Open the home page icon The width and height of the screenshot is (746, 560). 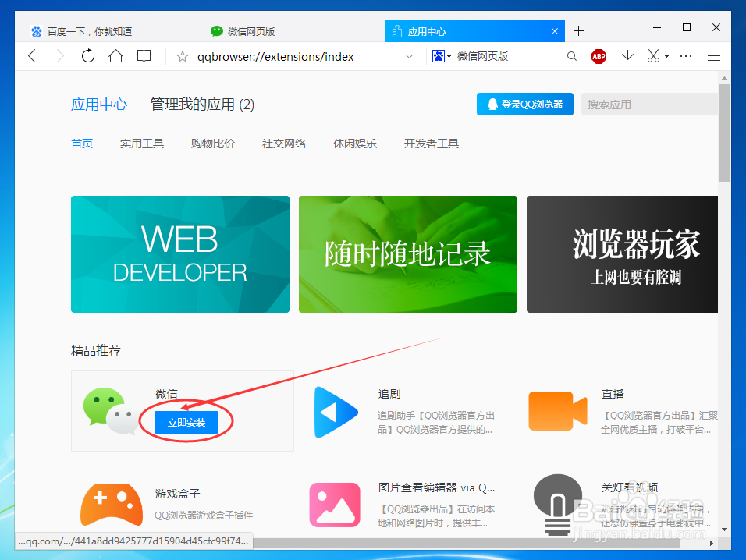click(115, 56)
